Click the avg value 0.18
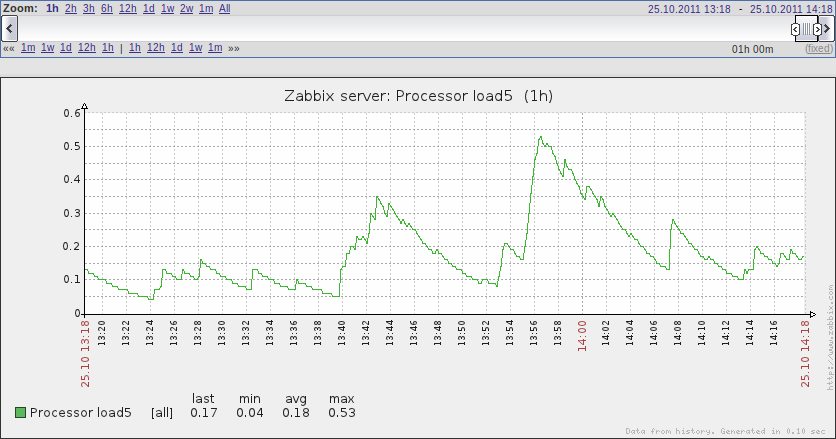Viewport: 836px width, 439px height. pyautogui.click(x=295, y=412)
